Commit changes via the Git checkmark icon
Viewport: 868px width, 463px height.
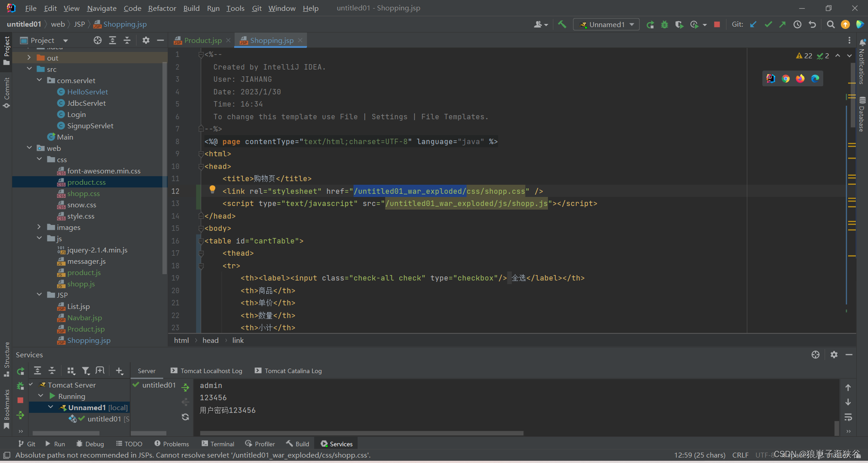tap(768, 24)
